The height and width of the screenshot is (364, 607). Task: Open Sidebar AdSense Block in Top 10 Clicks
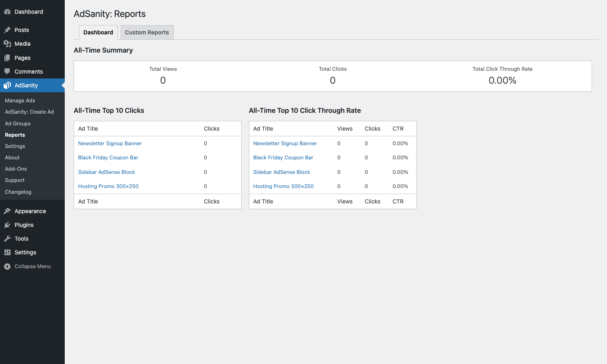click(x=106, y=172)
